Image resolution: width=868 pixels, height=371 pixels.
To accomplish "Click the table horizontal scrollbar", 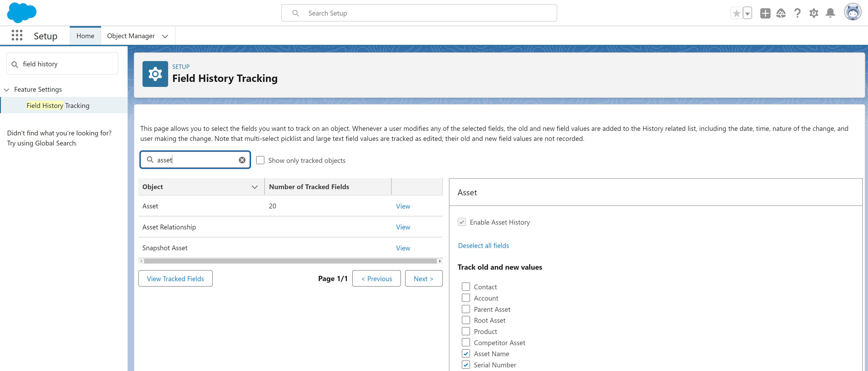I will [x=290, y=261].
